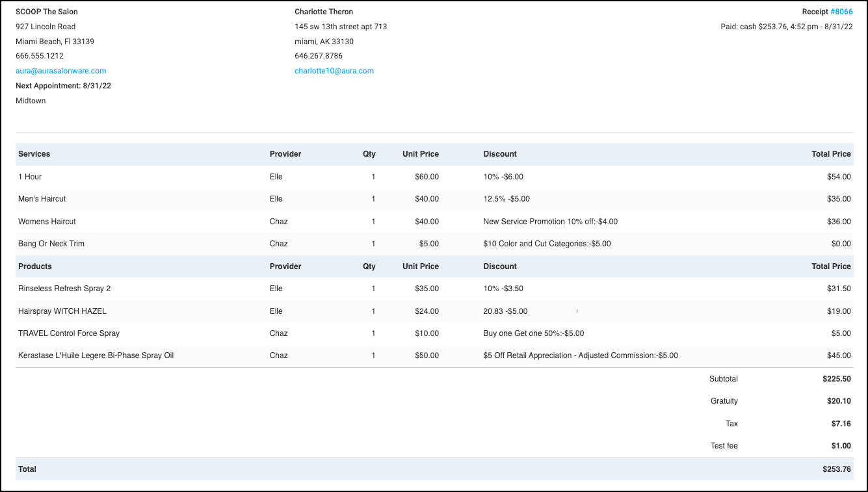Click New Service Promotion 10% off discount
The height and width of the screenshot is (492, 868).
550,222
